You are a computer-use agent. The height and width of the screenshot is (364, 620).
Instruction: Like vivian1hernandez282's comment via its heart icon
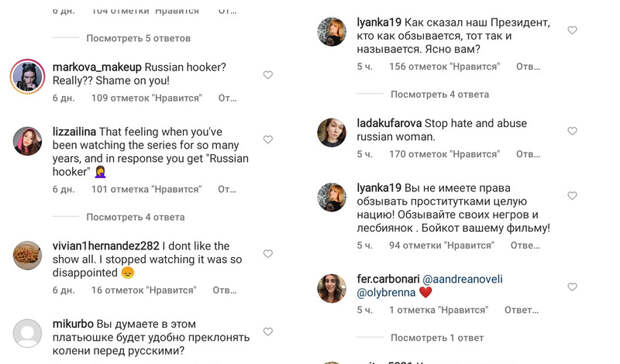[x=268, y=254]
